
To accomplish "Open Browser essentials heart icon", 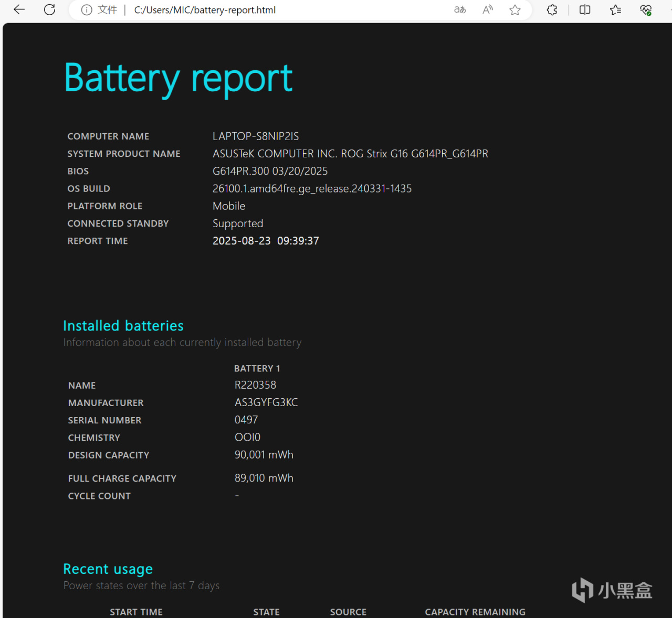I will [646, 10].
